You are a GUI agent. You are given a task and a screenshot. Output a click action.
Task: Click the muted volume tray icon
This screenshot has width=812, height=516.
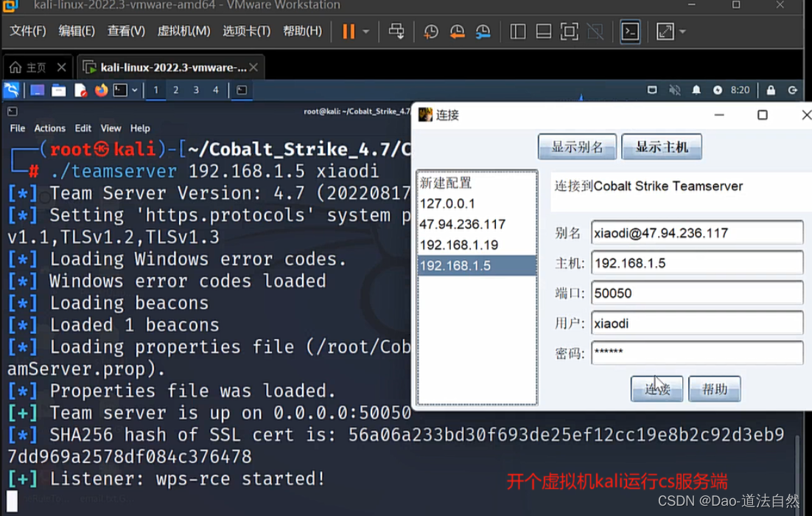(x=674, y=90)
